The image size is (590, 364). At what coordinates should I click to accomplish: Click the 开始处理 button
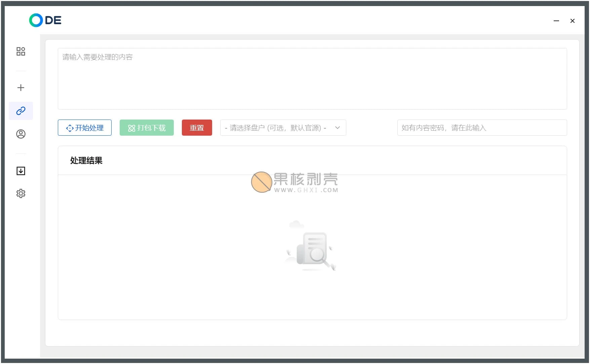[85, 128]
